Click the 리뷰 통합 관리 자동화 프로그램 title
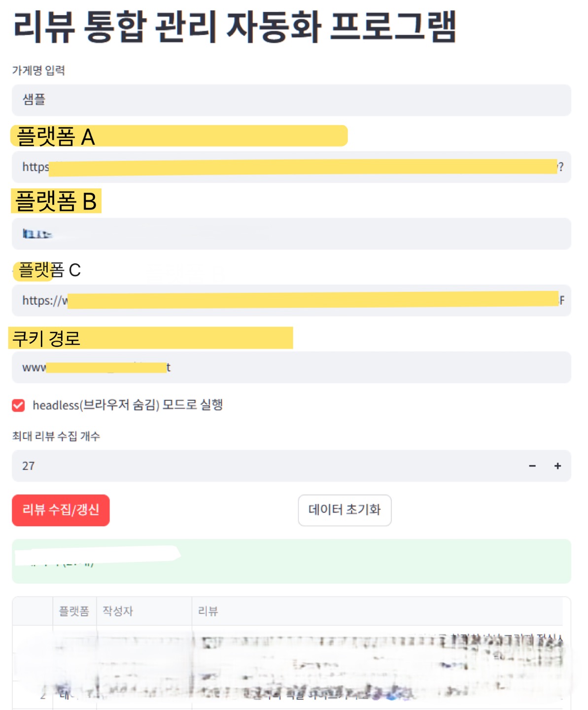The image size is (588, 710). point(235,27)
